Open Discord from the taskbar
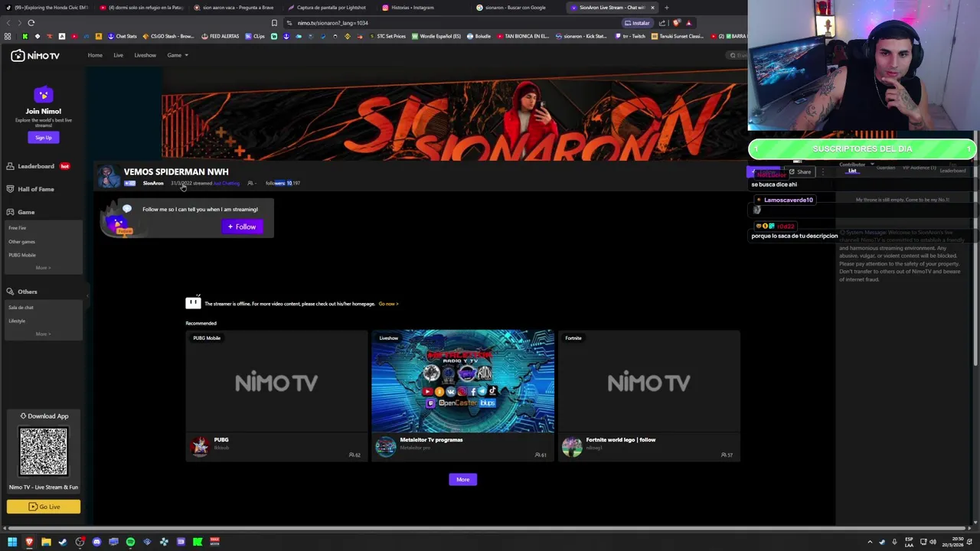The image size is (980, 551). coord(96,542)
